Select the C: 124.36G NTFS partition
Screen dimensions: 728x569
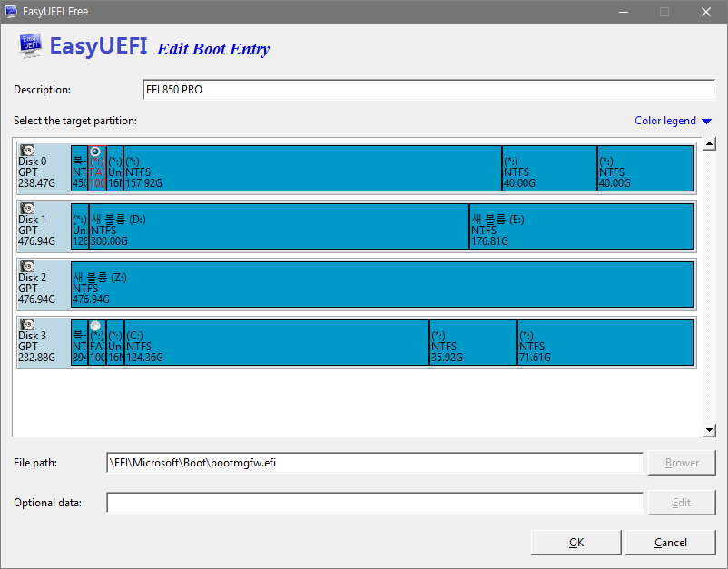tap(277, 342)
